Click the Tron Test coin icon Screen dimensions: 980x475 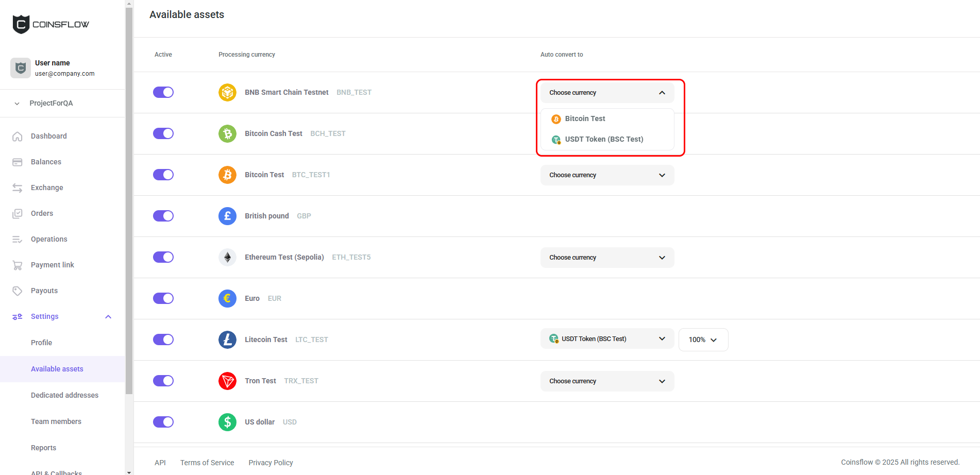(x=227, y=381)
